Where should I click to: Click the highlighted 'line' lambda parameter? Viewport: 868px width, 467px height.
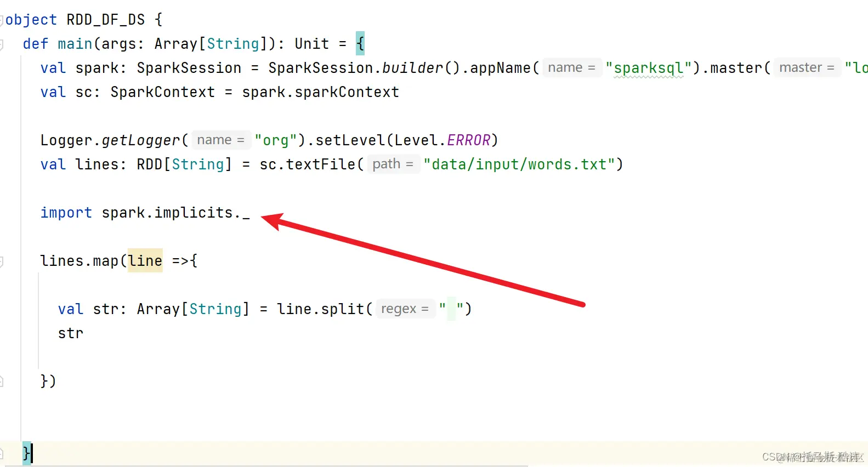coord(145,261)
